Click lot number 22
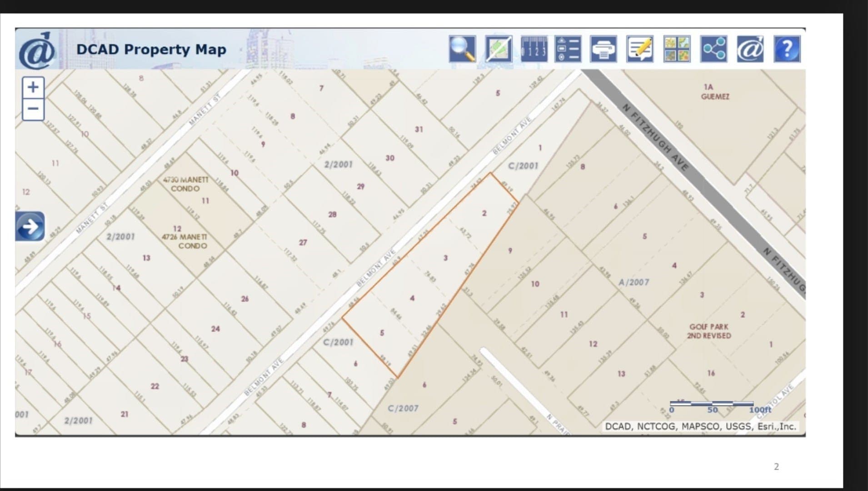 click(155, 386)
